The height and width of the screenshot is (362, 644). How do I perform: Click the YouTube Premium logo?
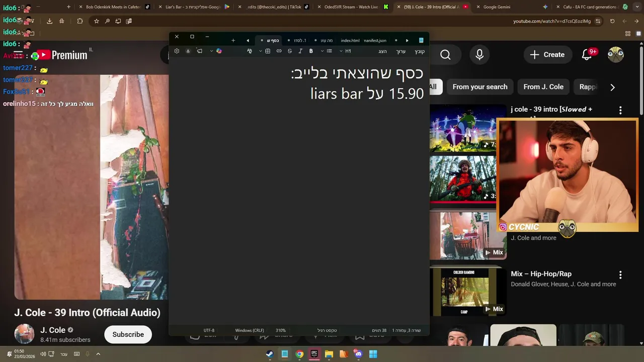click(x=62, y=55)
